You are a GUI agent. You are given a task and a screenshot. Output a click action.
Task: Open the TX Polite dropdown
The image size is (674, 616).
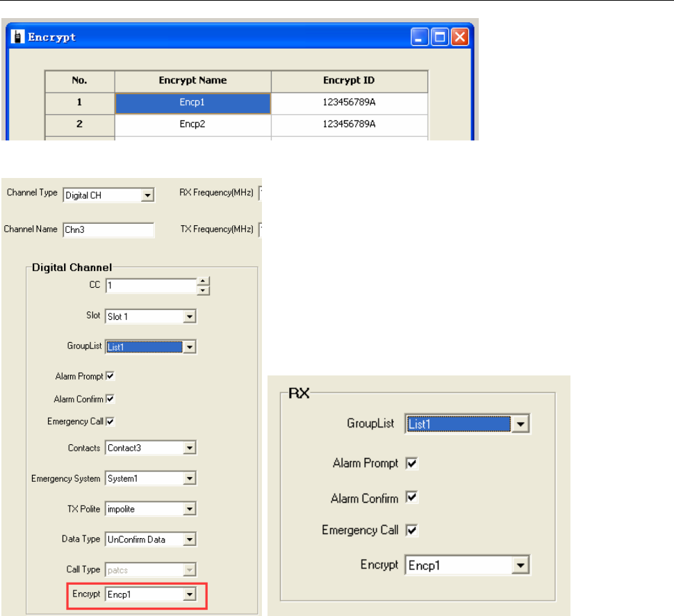(x=190, y=509)
